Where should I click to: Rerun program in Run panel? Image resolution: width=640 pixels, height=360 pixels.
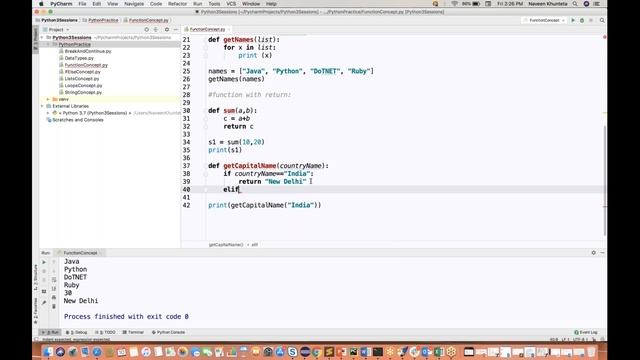(x=44, y=262)
